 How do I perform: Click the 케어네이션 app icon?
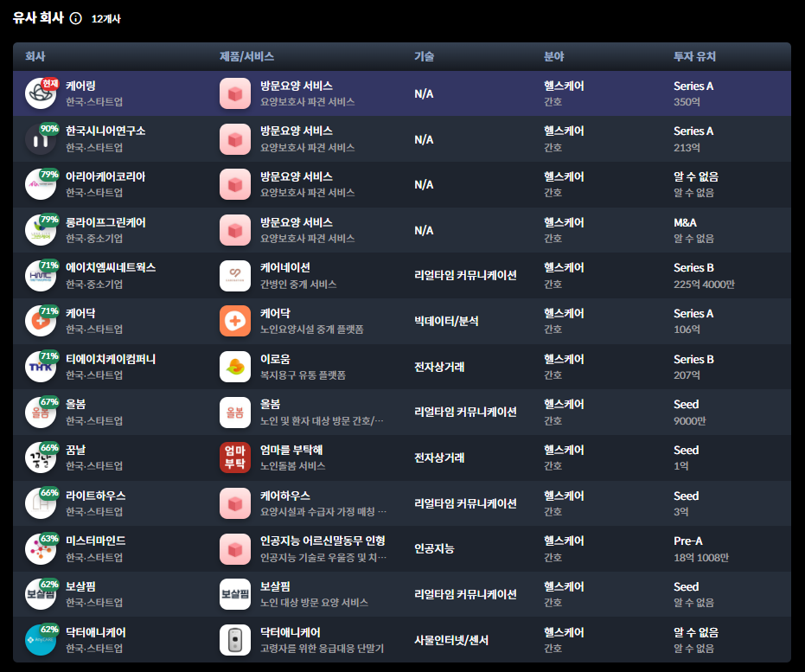[234, 275]
